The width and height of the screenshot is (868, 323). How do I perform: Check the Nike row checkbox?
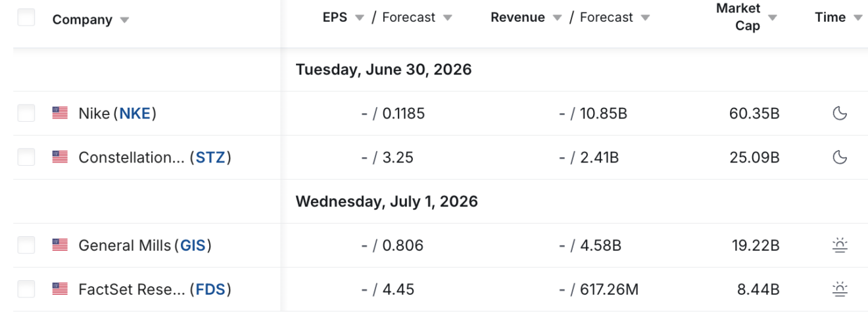click(26, 114)
